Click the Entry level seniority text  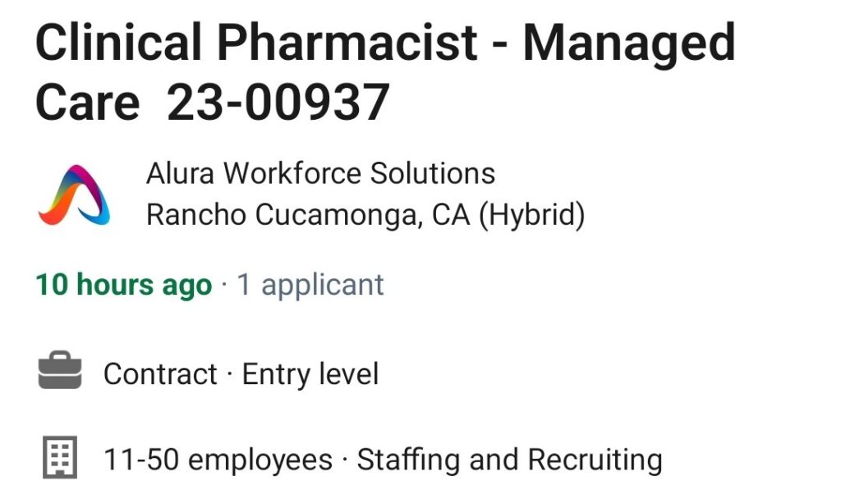(x=310, y=373)
